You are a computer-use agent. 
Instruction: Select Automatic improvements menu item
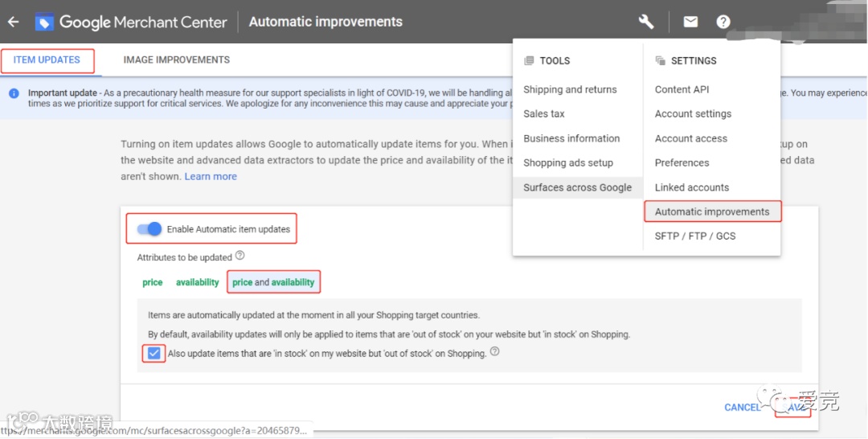712,211
